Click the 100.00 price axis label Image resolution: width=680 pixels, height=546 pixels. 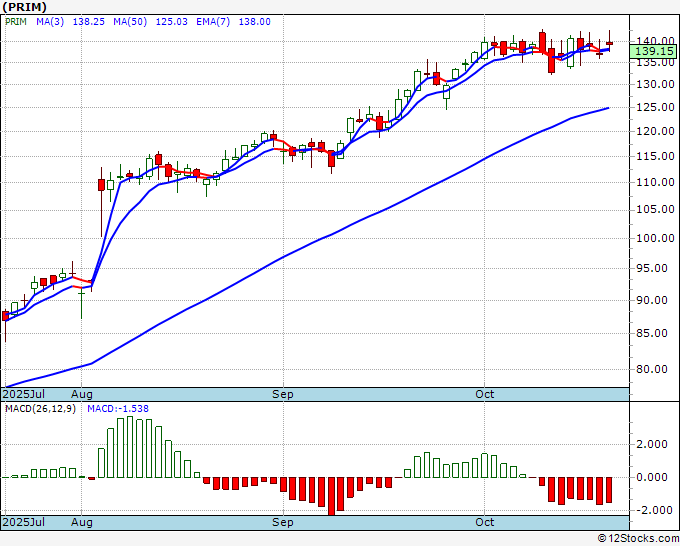tap(655, 238)
